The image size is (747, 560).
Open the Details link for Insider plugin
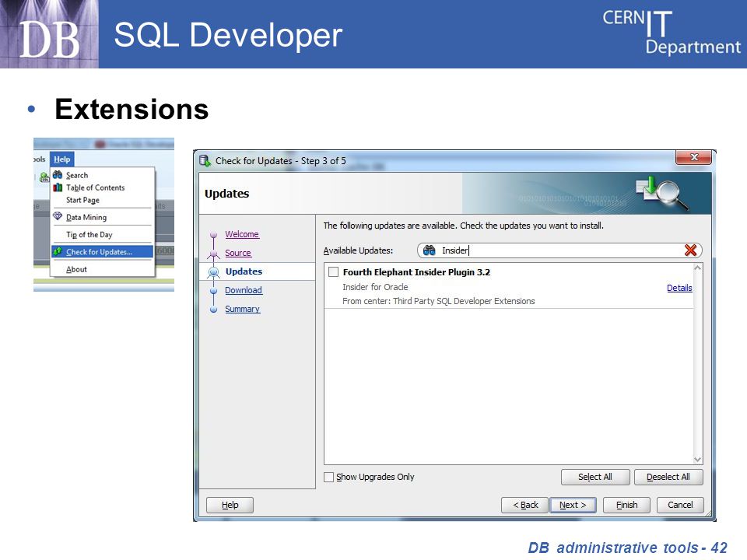click(x=679, y=288)
